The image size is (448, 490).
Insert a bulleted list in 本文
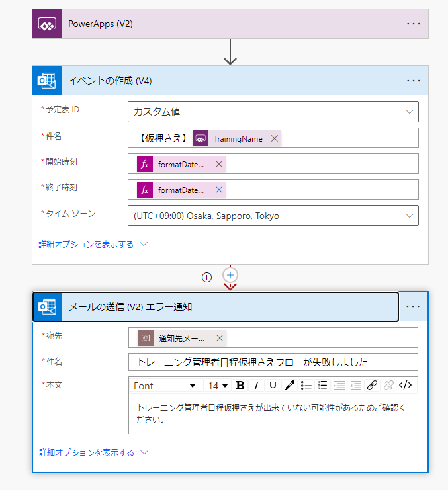[306, 386]
